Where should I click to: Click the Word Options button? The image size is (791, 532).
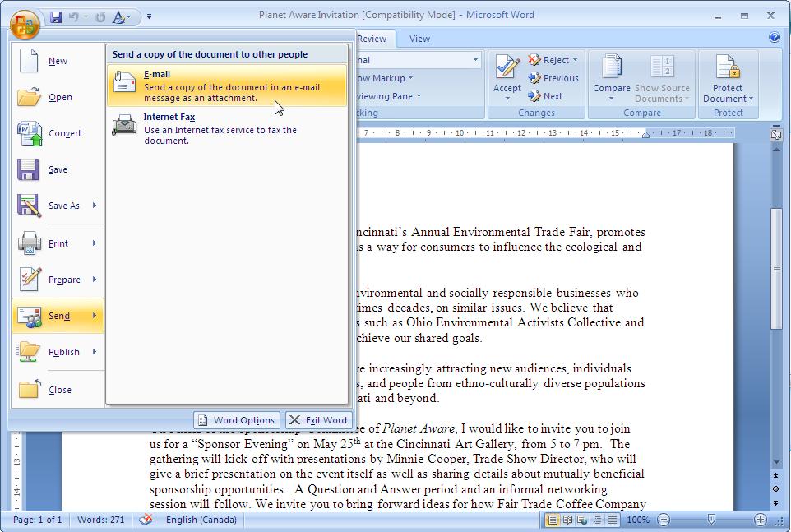[x=237, y=420]
